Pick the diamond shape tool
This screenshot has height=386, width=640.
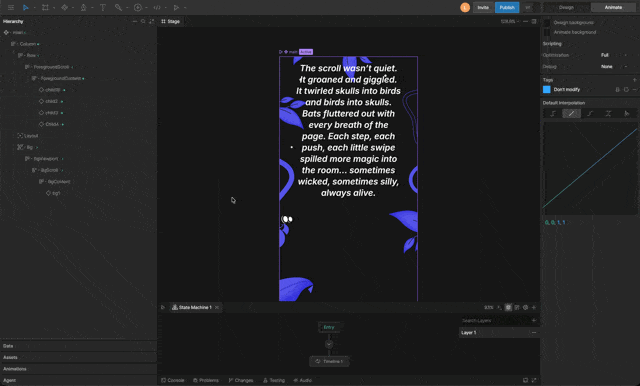pyautogui.click(x=64, y=7)
